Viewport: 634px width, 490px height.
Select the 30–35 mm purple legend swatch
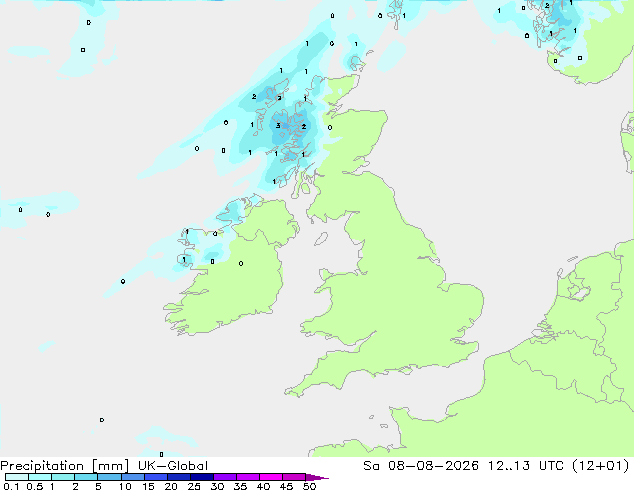(224, 477)
